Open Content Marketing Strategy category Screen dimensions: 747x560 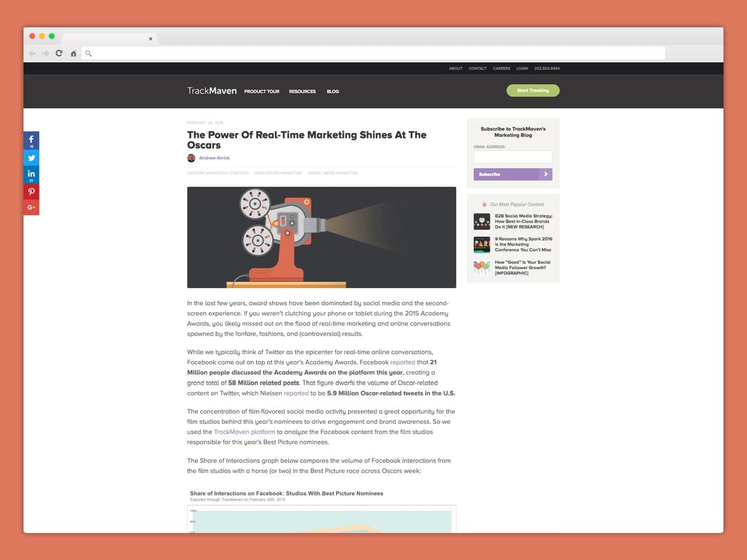(x=218, y=173)
